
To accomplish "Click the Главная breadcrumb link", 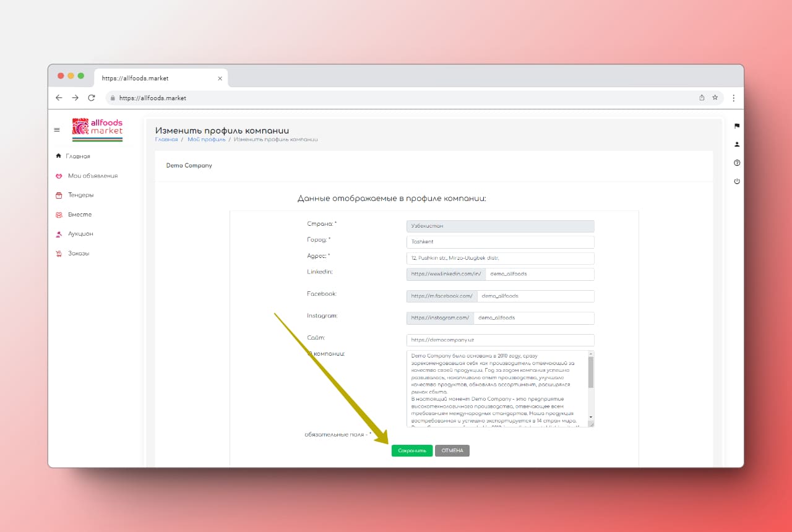I will (166, 140).
